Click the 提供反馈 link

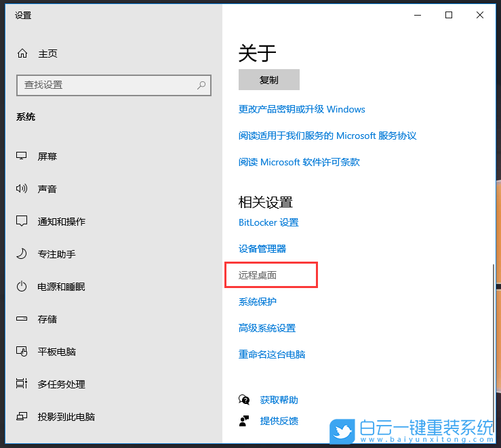279,421
